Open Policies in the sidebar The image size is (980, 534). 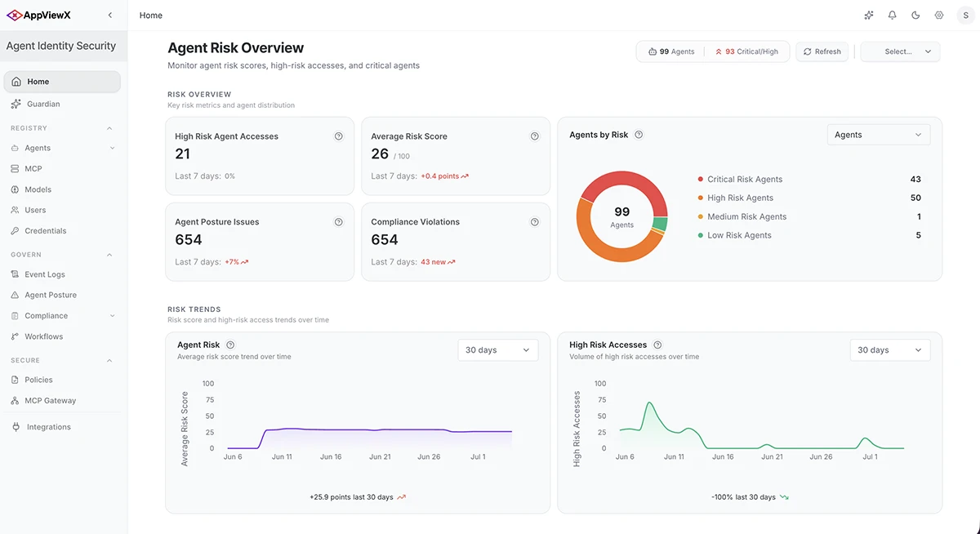(62, 380)
